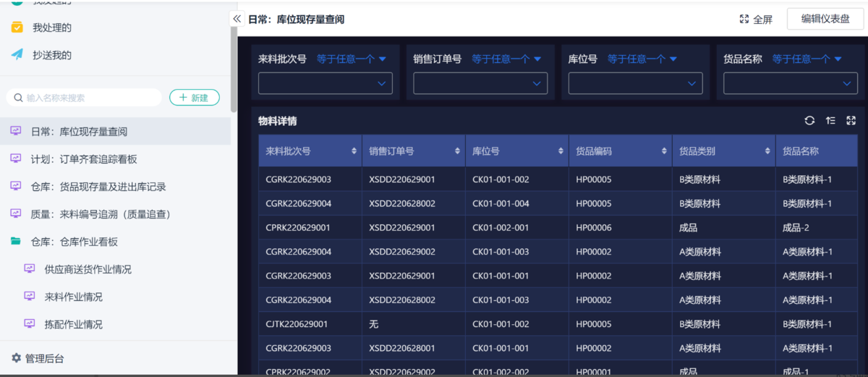Open 货品名称 filter condition 等于任意一个
The width and height of the screenshot is (868, 377).
pos(807,59)
